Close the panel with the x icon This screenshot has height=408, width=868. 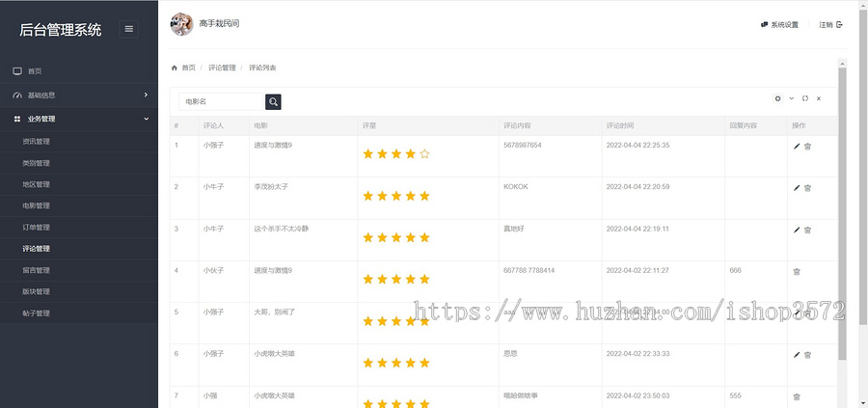click(819, 98)
